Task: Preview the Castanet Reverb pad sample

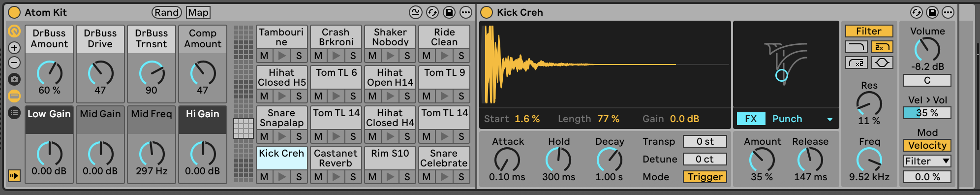Action: (336, 177)
